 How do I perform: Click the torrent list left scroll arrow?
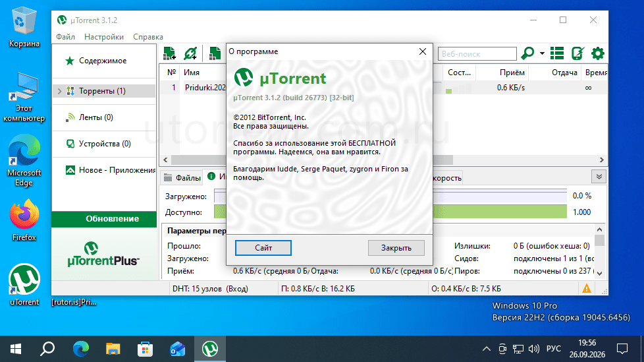(165, 160)
